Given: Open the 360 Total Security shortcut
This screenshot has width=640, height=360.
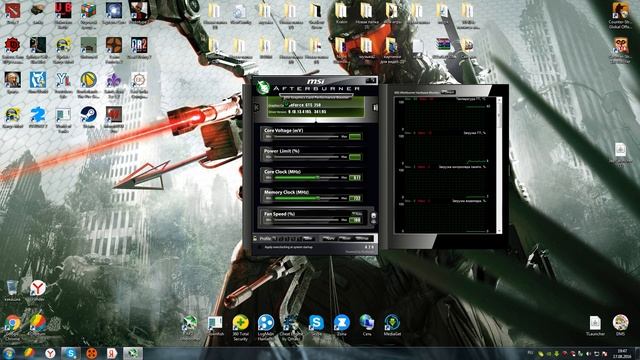Looking at the screenshot, I should 240,322.
